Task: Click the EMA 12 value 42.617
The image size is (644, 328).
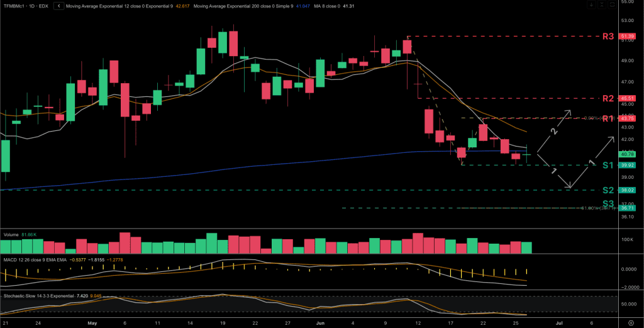Action: coord(182,6)
